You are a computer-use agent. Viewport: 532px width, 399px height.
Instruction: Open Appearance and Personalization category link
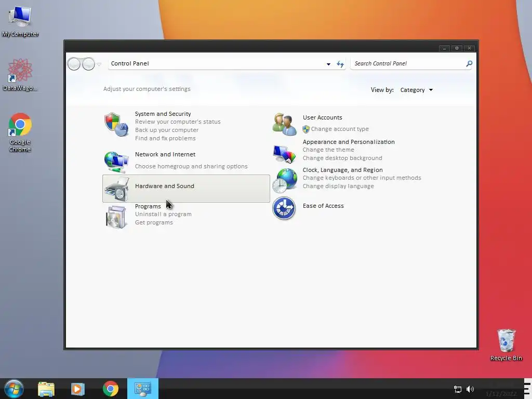349,142
